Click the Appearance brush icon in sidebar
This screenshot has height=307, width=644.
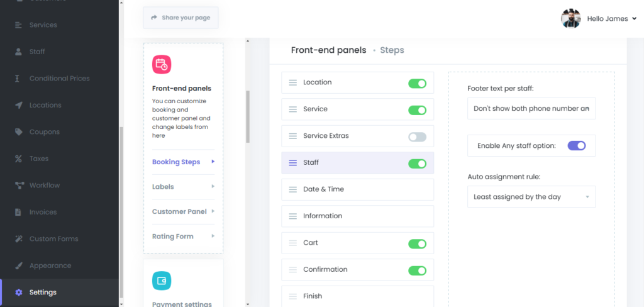(x=18, y=265)
